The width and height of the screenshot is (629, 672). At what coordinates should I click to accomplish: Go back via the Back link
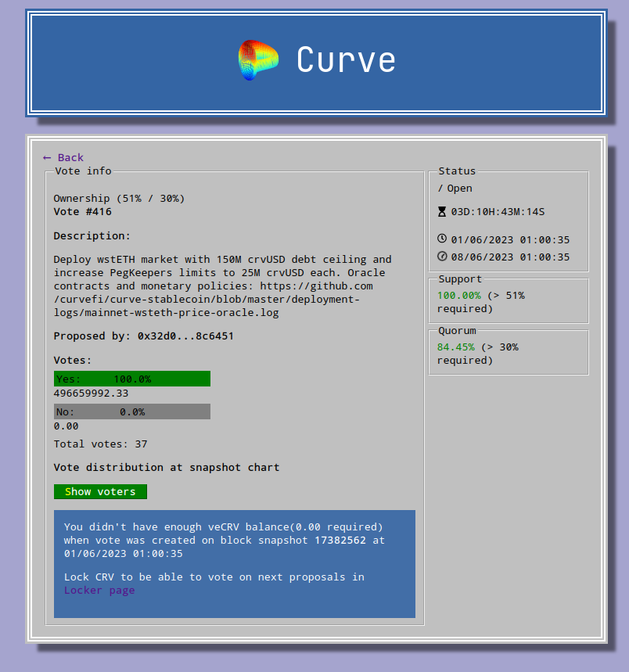63,158
